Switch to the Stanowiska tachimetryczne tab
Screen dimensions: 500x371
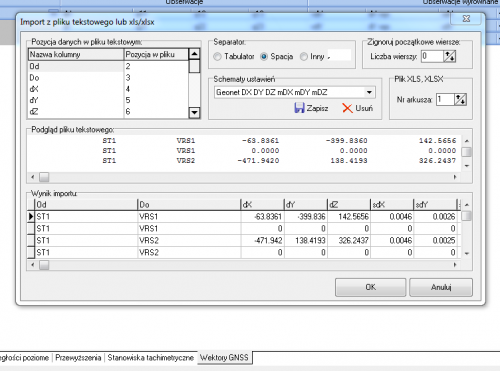click(x=151, y=358)
